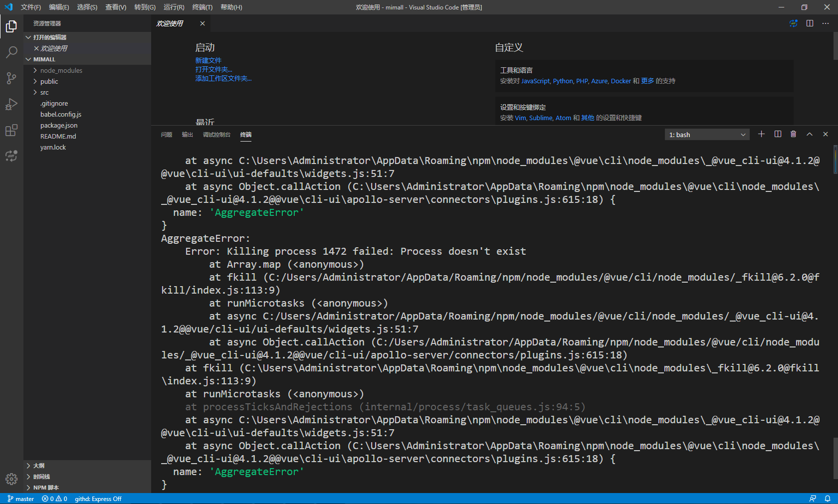Collapse the 打开的编辑器 section
This screenshot has height=504, width=838.
(87, 37)
